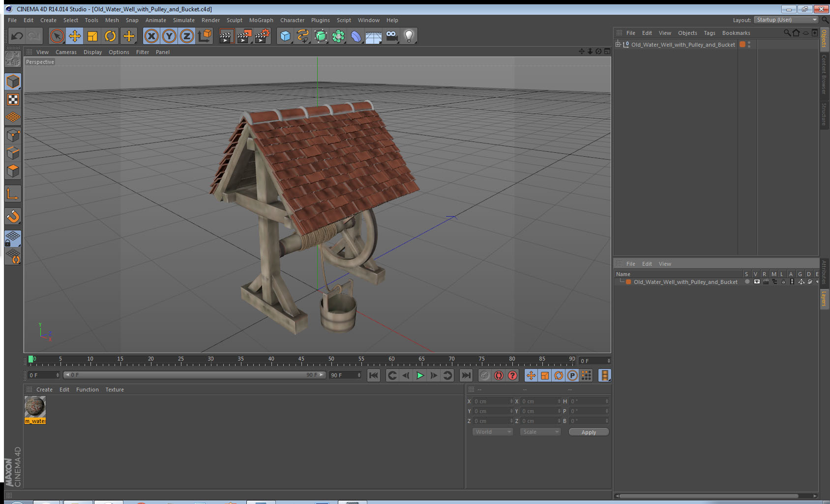Open the material manager Texture menu
The width and height of the screenshot is (830, 504).
click(115, 390)
